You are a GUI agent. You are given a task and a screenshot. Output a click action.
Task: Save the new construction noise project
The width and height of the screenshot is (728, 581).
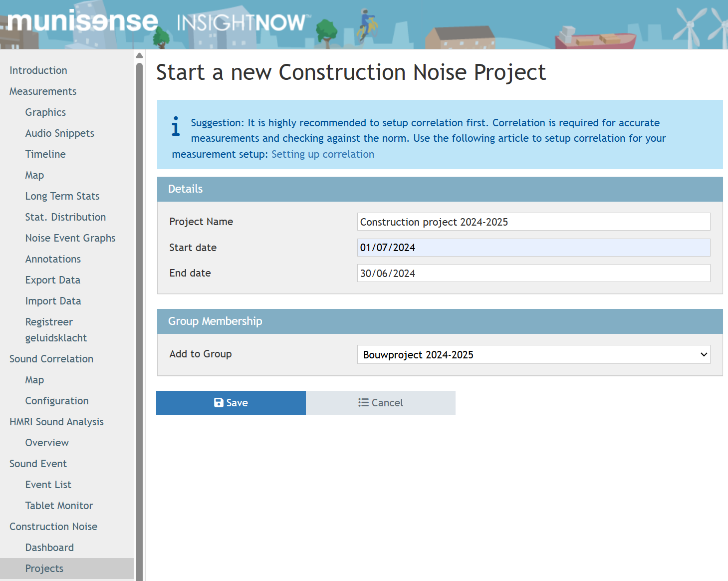[x=231, y=403]
